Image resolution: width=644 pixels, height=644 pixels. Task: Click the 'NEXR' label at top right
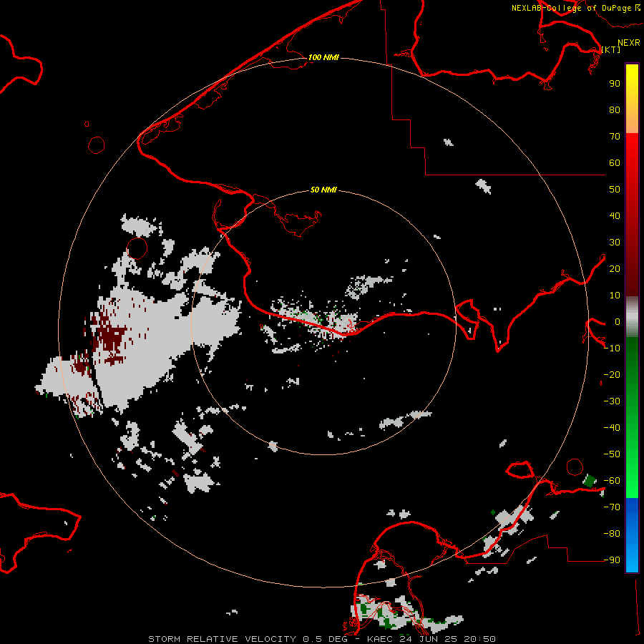(629, 43)
